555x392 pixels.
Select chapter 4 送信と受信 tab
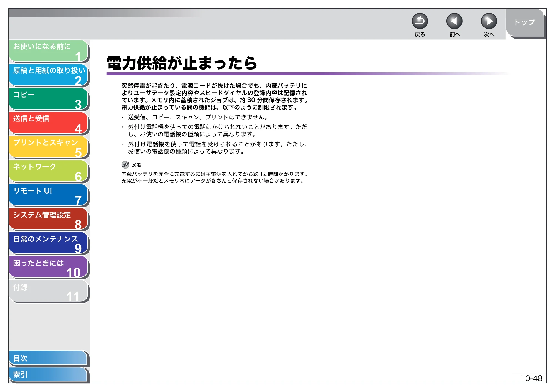(x=49, y=123)
